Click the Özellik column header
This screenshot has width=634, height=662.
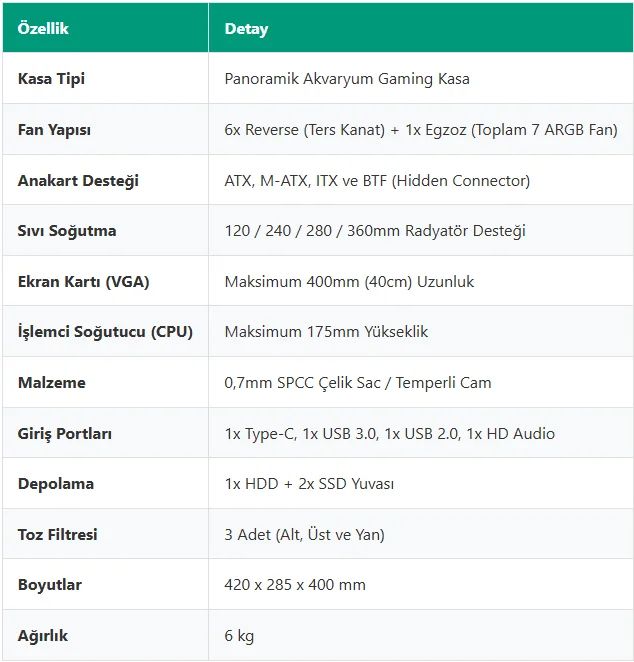pyautogui.click(x=43, y=29)
